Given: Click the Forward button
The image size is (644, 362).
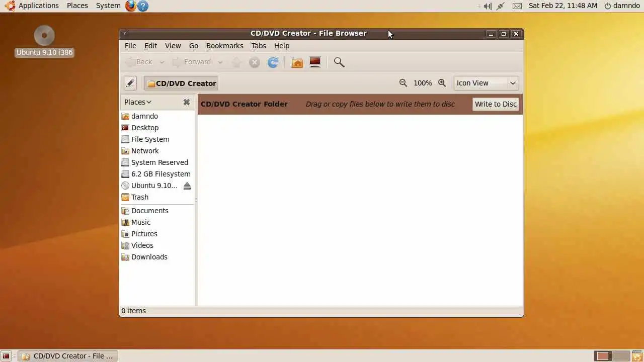Looking at the screenshot, I should pos(192,62).
